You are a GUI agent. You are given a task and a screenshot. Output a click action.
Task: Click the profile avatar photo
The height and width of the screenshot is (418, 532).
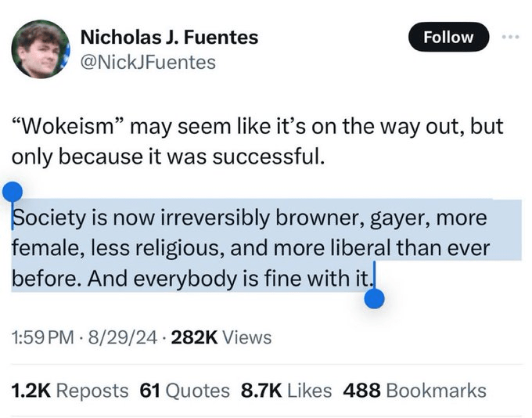[x=40, y=49]
